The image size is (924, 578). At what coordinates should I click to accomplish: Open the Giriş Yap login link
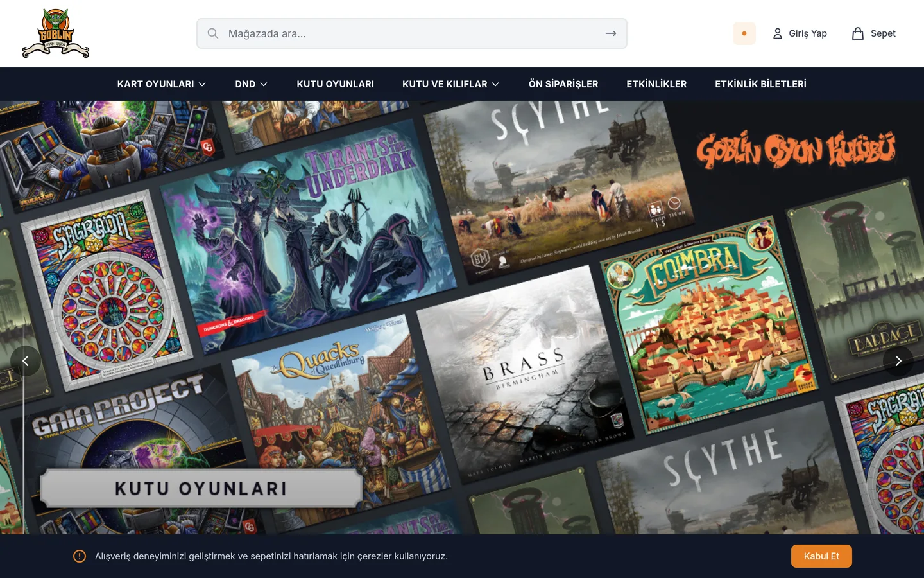[800, 33]
